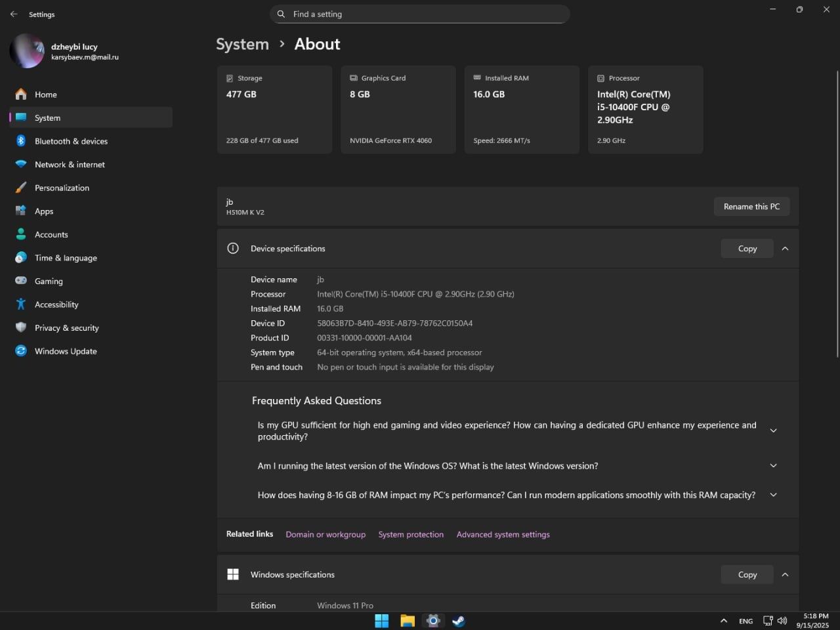The height and width of the screenshot is (630, 840).
Task: Click the Accessibility figure icon
Action: pos(21,304)
